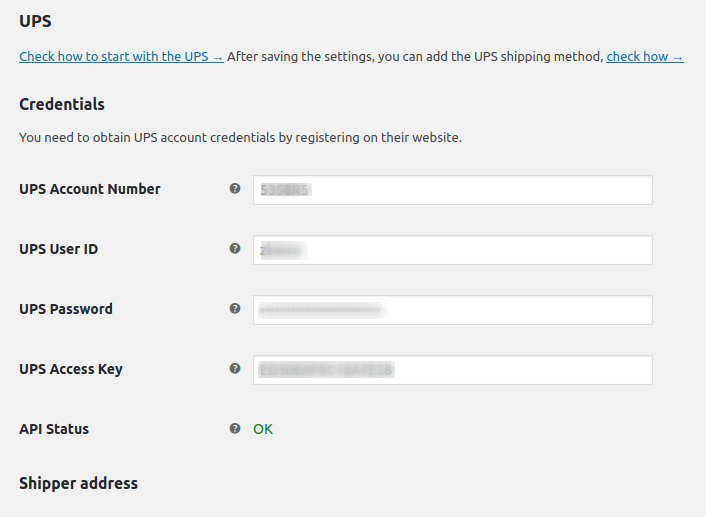Click help icon beside API Status
706x517 pixels.
point(235,428)
